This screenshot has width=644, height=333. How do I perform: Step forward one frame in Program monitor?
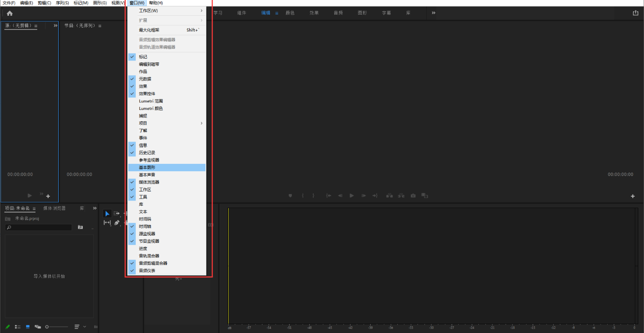364,196
